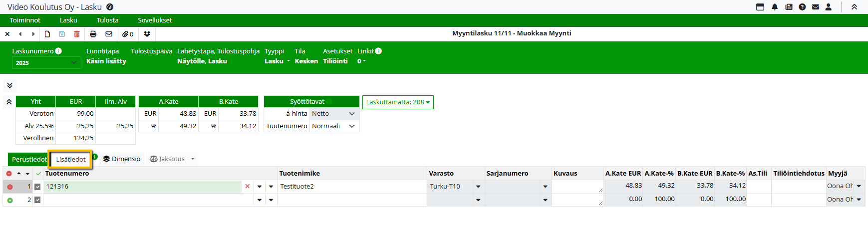Open the á-hinta Netto dropdown
Image resolution: width=868 pixels, height=225 pixels.
(333, 114)
